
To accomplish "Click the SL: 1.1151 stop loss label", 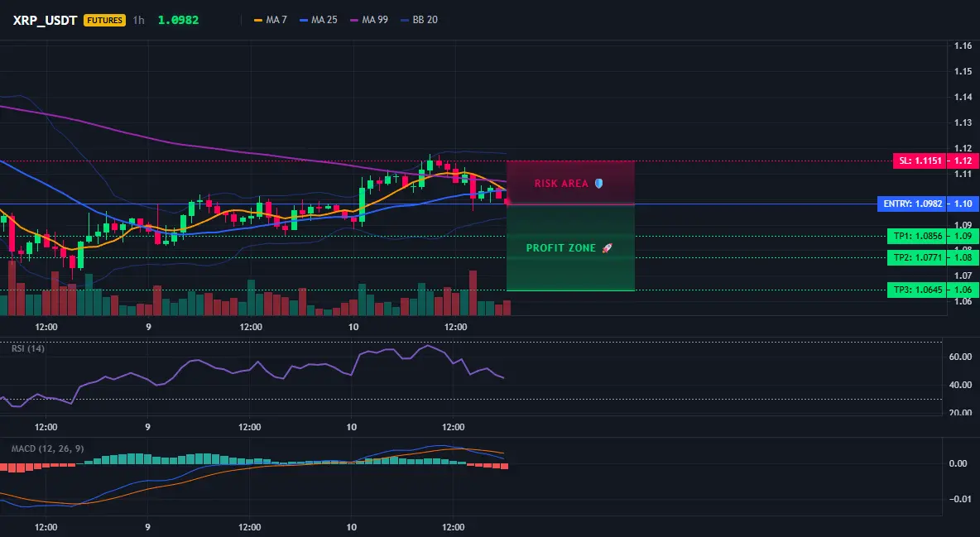I will (x=920, y=161).
